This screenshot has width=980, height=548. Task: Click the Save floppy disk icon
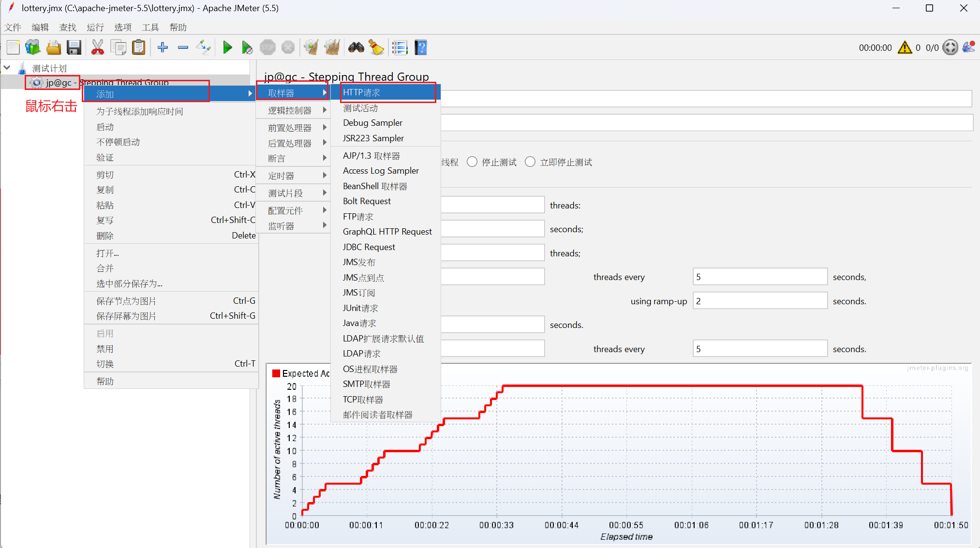coord(74,47)
